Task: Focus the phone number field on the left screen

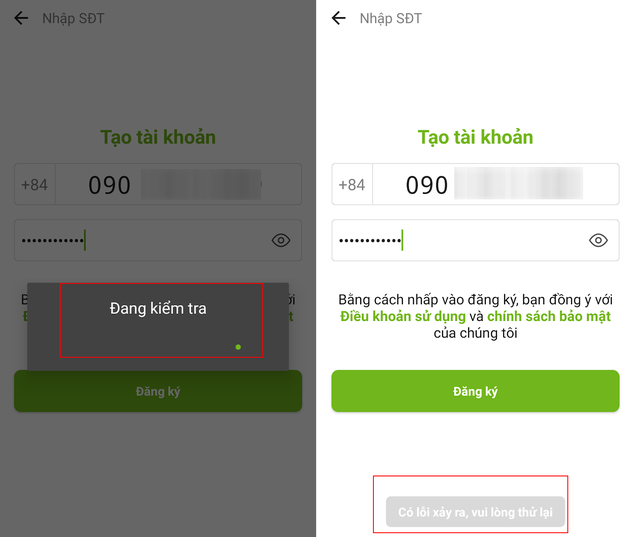Action: point(178,184)
